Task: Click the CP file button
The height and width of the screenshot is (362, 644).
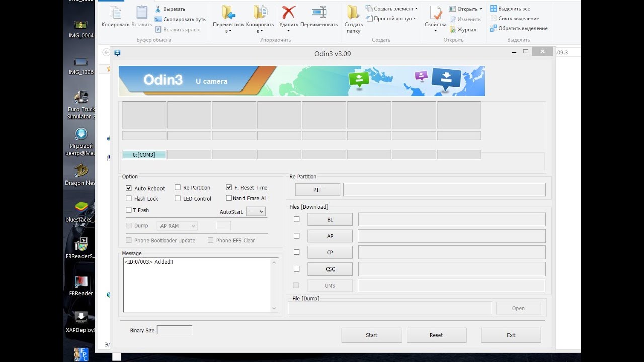Action: point(330,252)
